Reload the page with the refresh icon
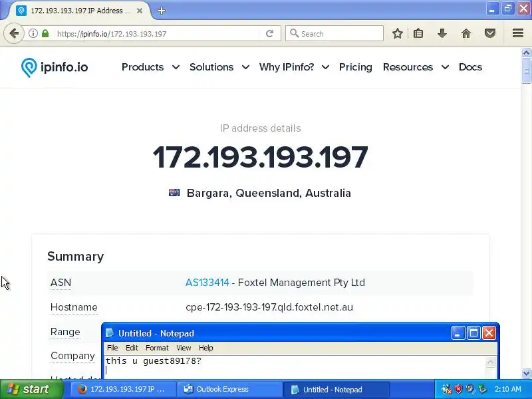Image resolution: width=532 pixels, height=399 pixels. coord(270,33)
